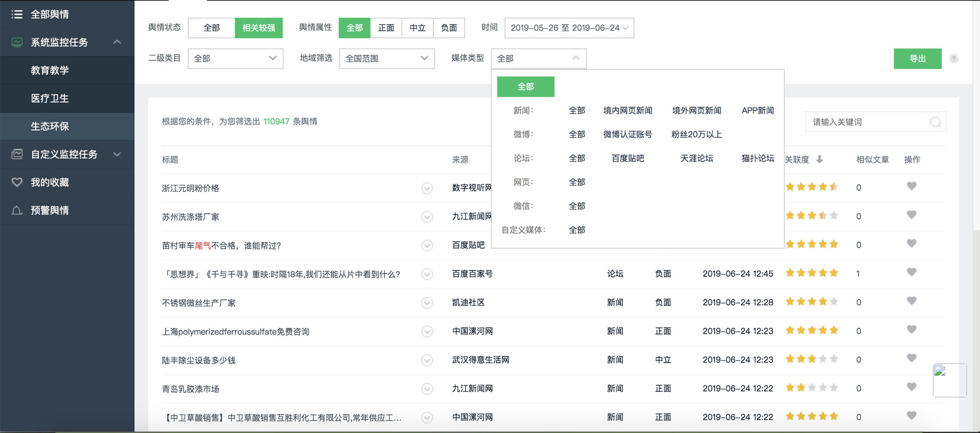Select 负面 sentiment attribute filter
The image size is (980, 433).
coord(449,28)
